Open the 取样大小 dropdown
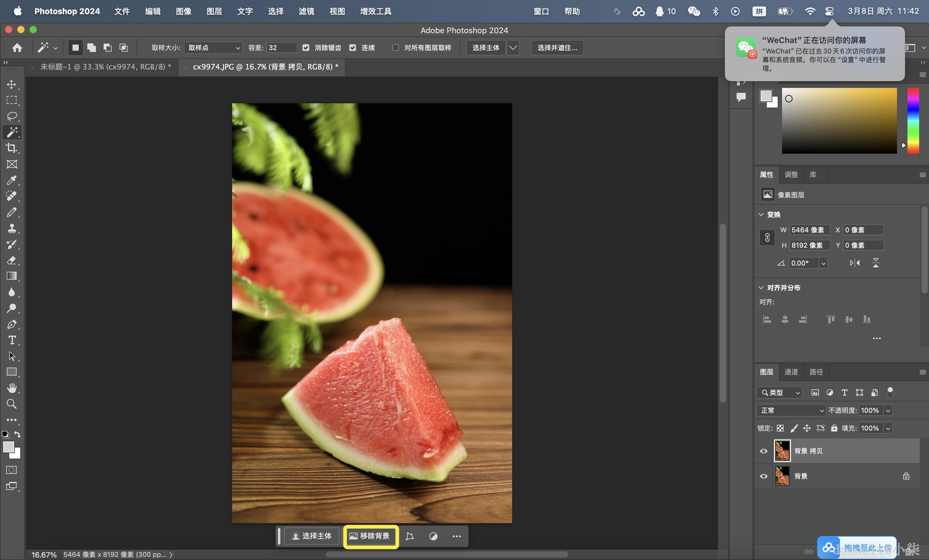 tap(213, 47)
